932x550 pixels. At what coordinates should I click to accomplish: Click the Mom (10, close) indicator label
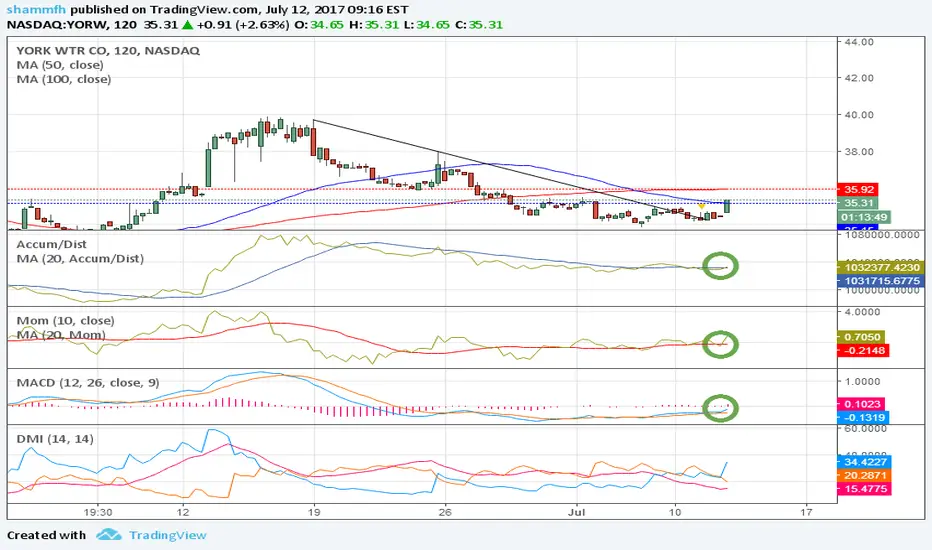coord(65,320)
